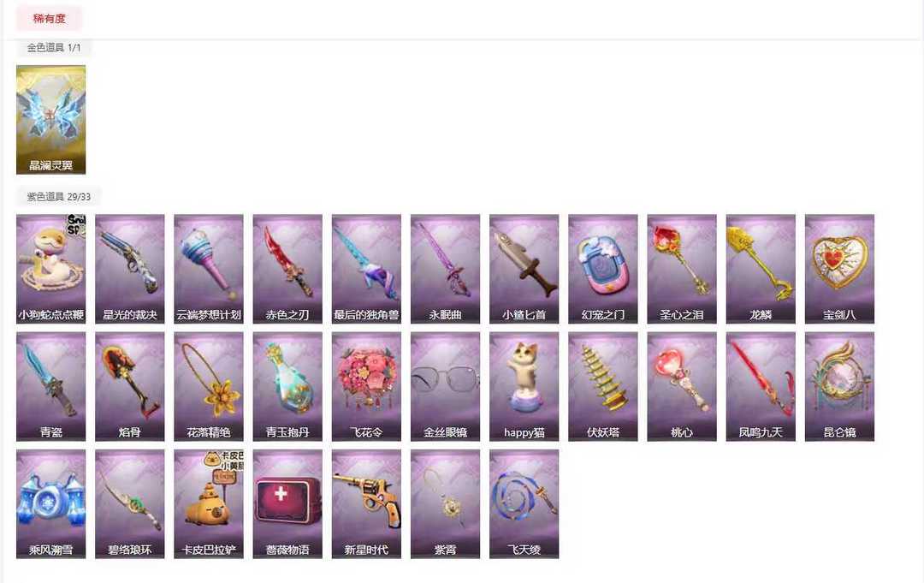Select the 小狗蛇点点鞭 item card
Image resolution: width=924 pixels, height=583 pixels.
click(50, 269)
